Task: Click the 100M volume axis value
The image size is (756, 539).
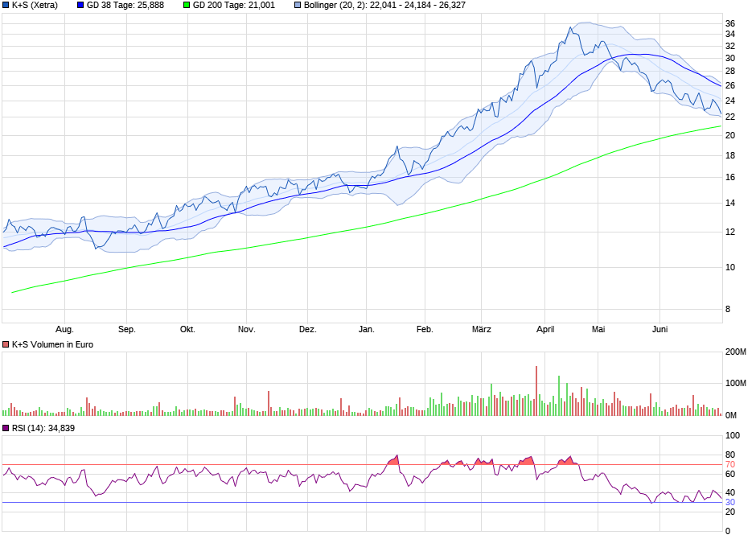Action: [x=736, y=383]
